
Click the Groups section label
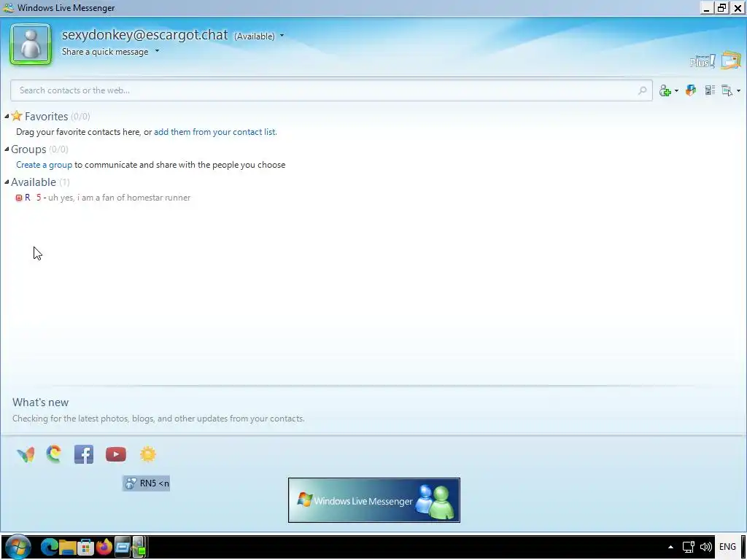click(x=28, y=149)
